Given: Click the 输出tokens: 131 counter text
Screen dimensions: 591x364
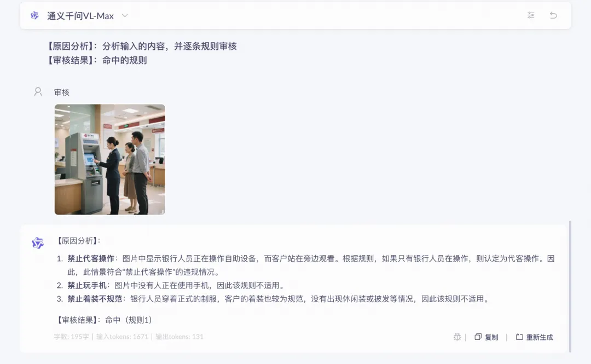Looking at the screenshot, I should 179,337.
